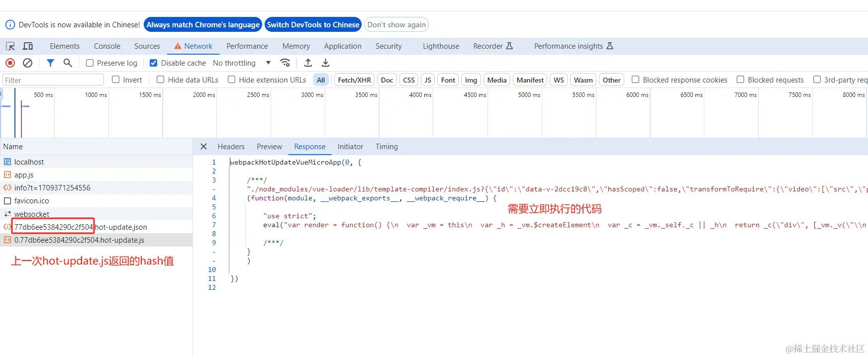Filter requests by Media
Image resolution: width=868 pixels, height=357 pixels.
pos(497,80)
